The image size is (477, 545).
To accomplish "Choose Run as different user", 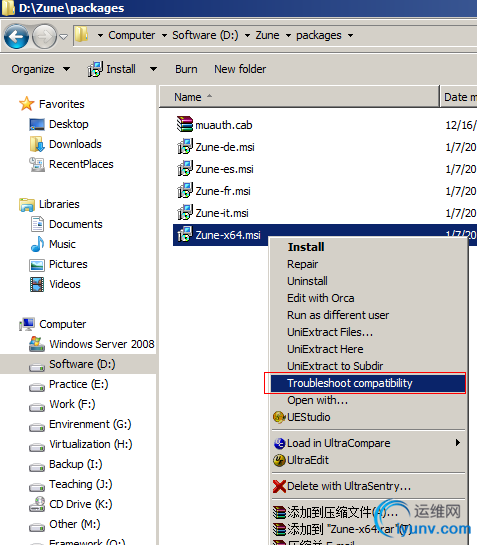I will tap(368, 315).
